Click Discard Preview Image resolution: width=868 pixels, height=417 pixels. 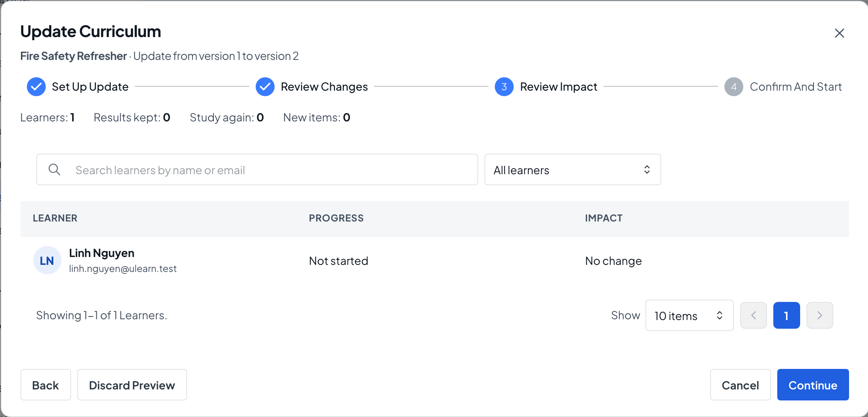132,385
